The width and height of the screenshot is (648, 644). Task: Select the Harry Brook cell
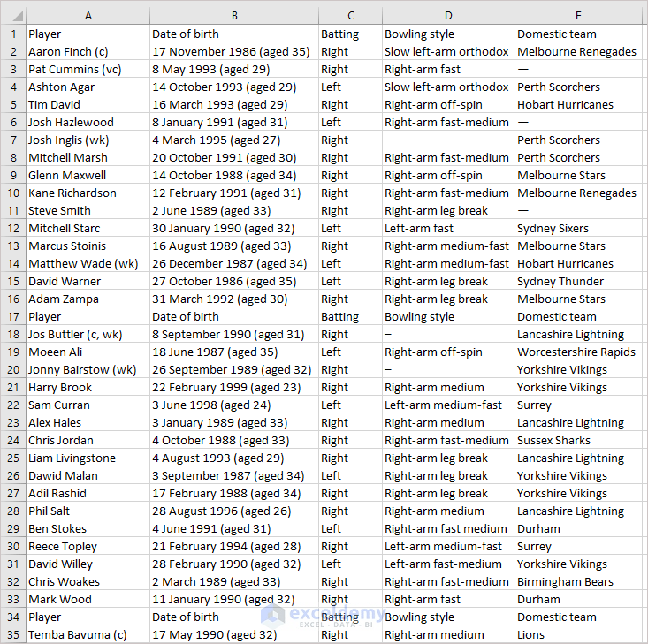pyautogui.click(x=88, y=388)
